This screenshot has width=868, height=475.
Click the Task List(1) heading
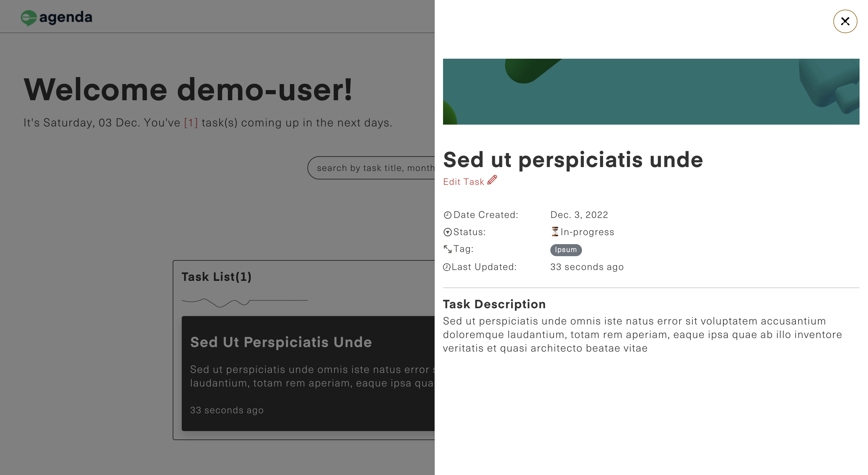pyautogui.click(x=216, y=277)
